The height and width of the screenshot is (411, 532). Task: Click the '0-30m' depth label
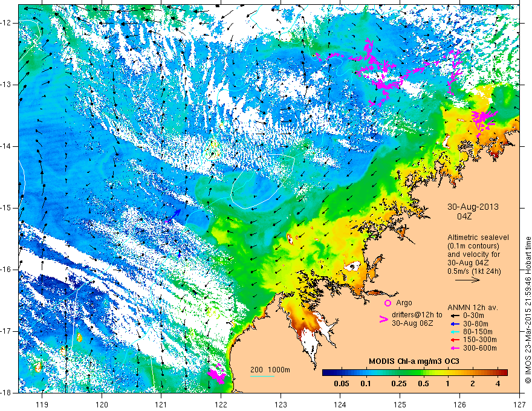tap(475, 316)
